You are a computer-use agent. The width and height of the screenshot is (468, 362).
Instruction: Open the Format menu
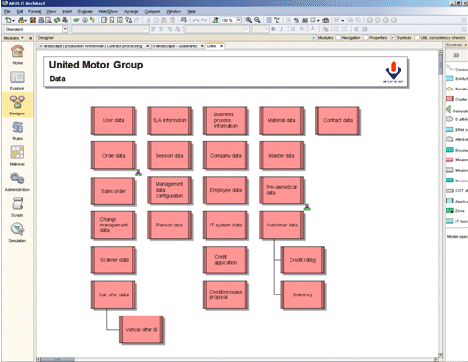point(34,11)
